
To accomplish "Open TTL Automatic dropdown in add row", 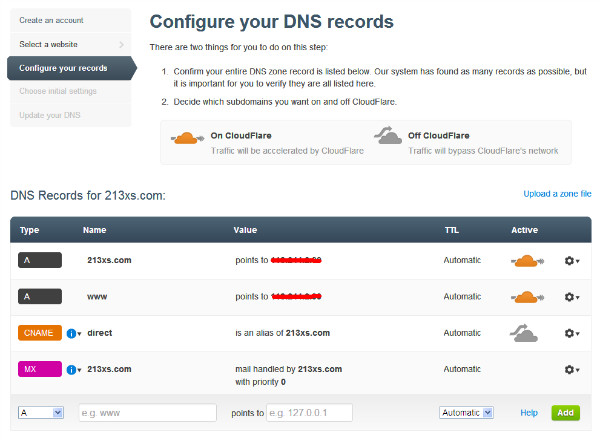I will click(x=466, y=413).
